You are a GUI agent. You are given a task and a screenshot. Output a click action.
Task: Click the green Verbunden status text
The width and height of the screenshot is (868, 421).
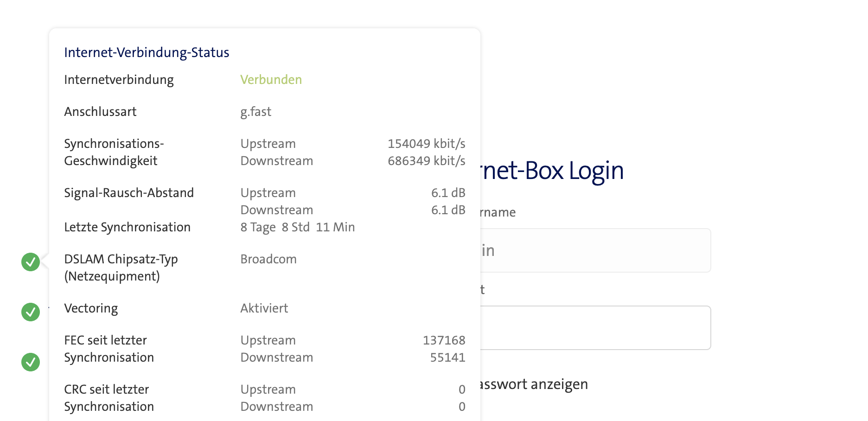tap(271, 80)
